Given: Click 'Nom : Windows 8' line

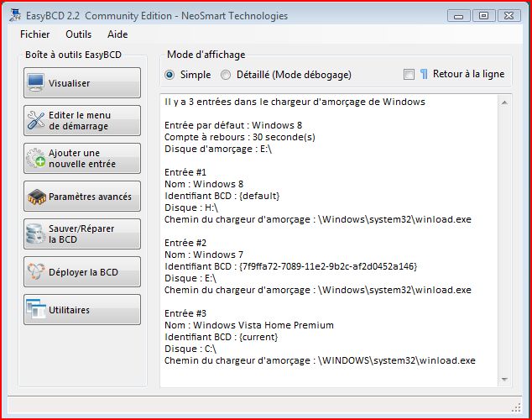Looking at the screenshot, I should [204, 184].
